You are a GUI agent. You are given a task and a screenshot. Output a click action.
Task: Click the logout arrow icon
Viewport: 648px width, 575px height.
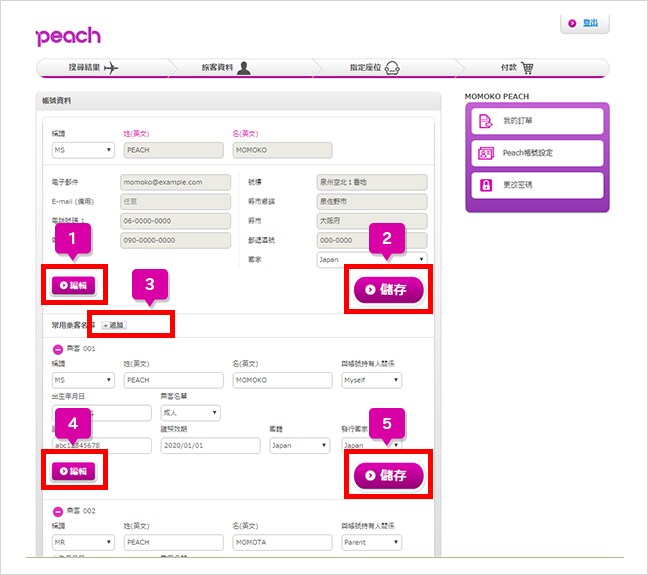(x=572, y=23)
